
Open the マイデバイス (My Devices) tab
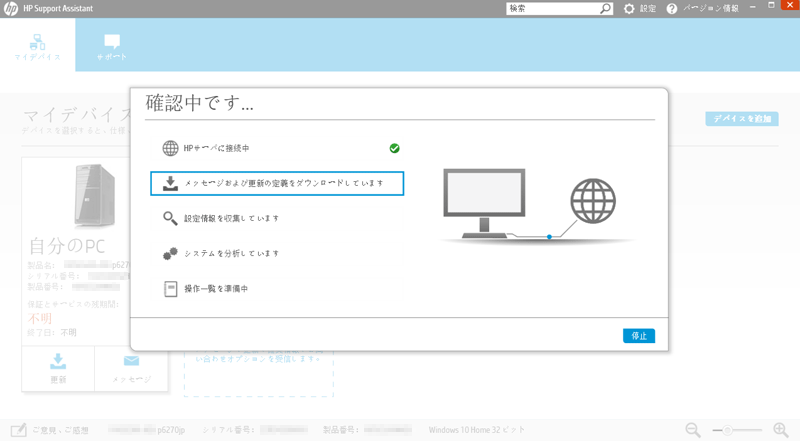pyautogui.click(x=37, y=46)
